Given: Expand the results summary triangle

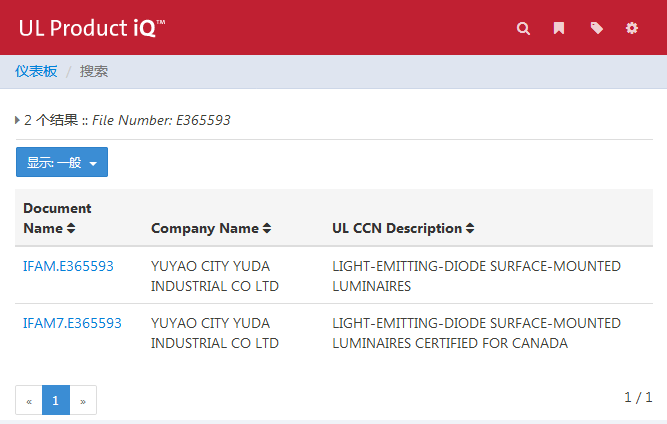Looking at the screenshot, I should (x=18, y=120).
